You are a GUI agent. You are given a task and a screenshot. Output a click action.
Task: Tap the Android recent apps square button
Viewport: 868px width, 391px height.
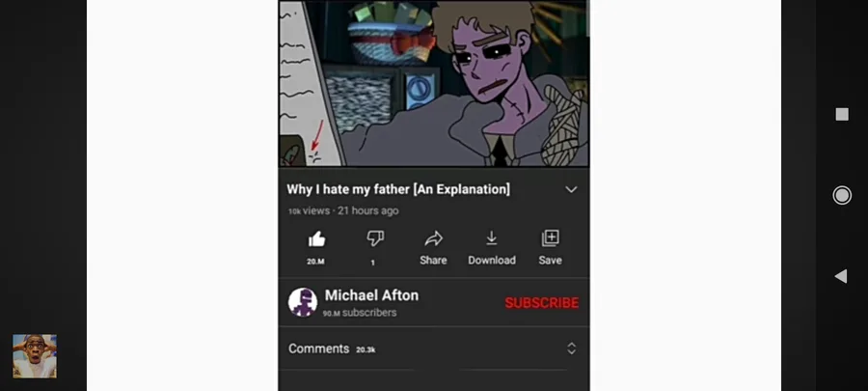tap(842, 114)
